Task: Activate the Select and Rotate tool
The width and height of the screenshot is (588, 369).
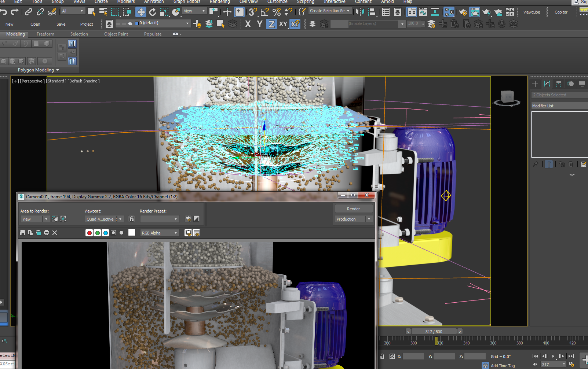Action: 153,12
